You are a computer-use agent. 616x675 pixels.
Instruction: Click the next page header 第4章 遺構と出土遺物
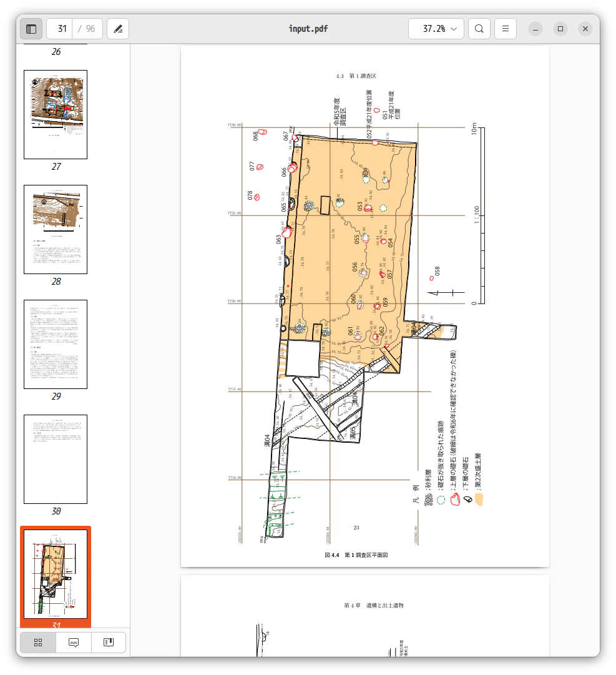coord(374,605)
